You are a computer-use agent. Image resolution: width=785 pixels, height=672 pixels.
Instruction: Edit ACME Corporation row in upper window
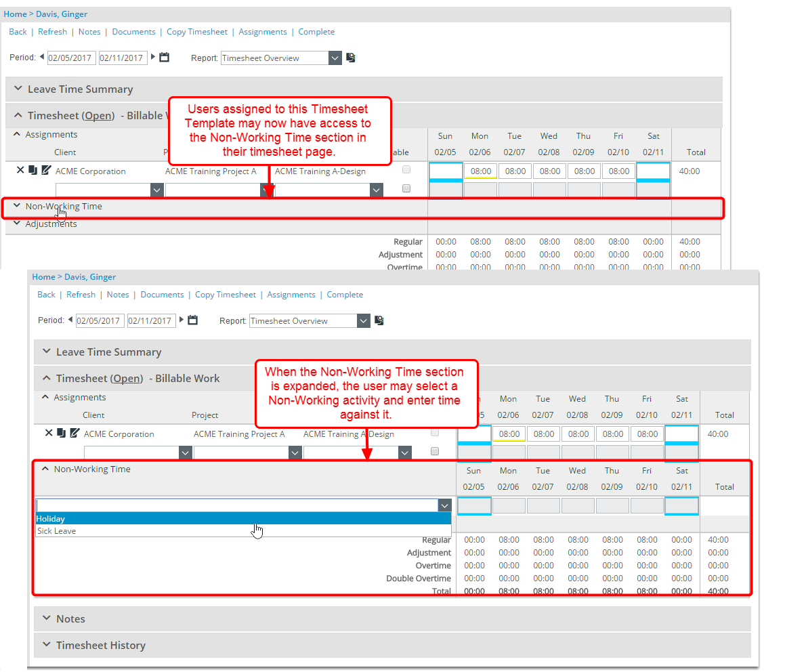(x=46, y=170)
